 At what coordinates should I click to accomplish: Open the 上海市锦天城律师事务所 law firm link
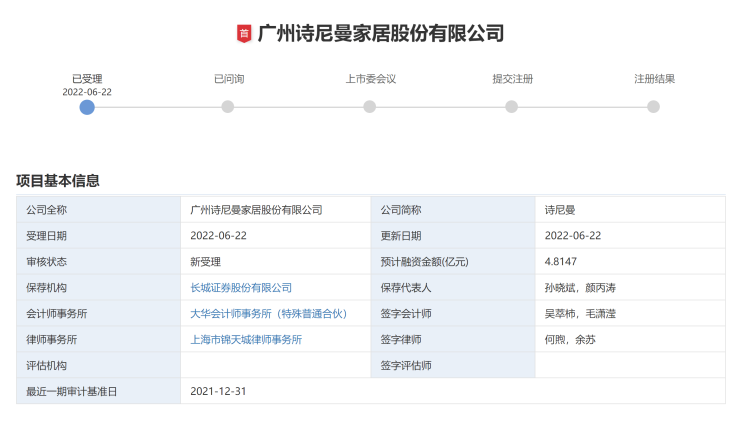tap(246, 340)
